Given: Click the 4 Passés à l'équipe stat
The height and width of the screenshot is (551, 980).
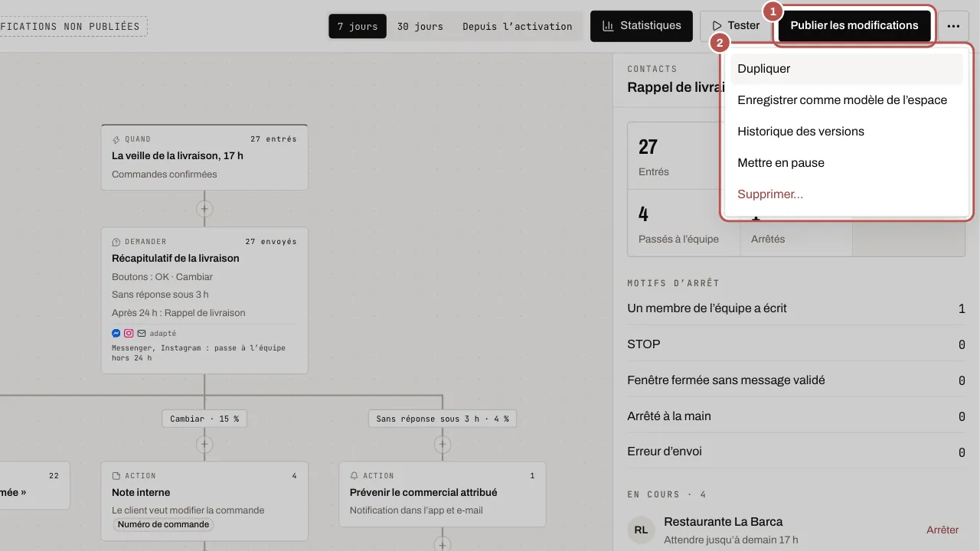Looking at the screenshot, I should pos(684,223).
